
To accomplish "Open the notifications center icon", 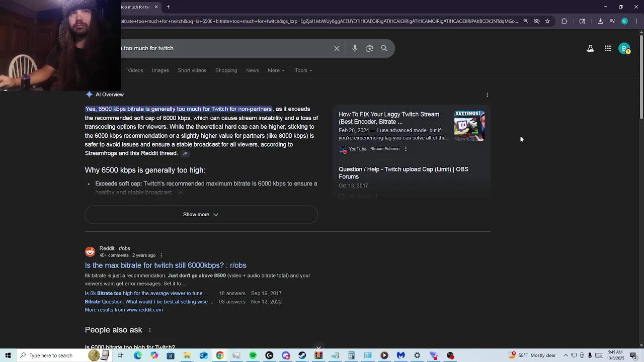I will (x=634, y=355).
